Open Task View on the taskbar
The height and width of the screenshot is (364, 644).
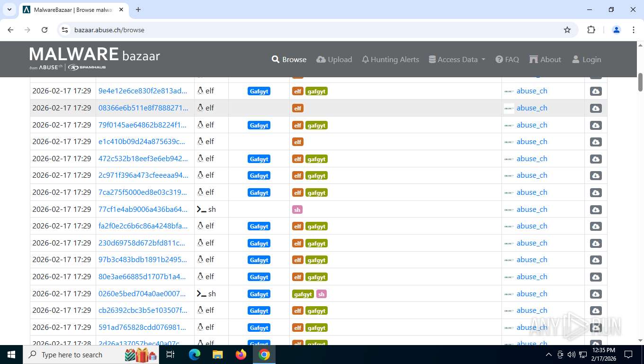(170, 355)
